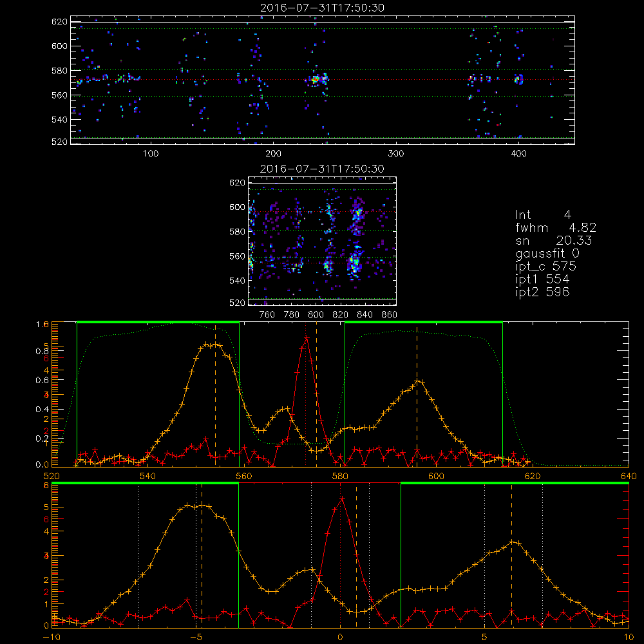
Task: Click the timestamp title above the small middle image
Action: point(322,169)
